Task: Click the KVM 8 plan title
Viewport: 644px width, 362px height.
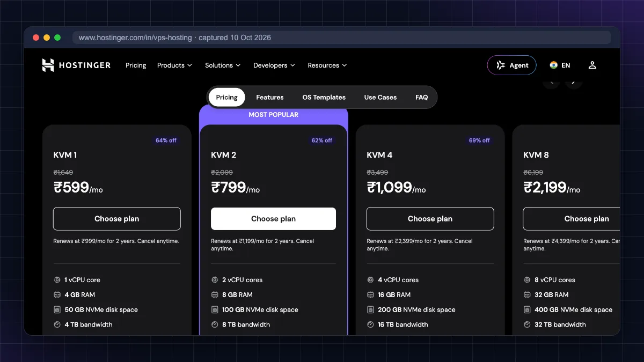Action: [536, 155]
